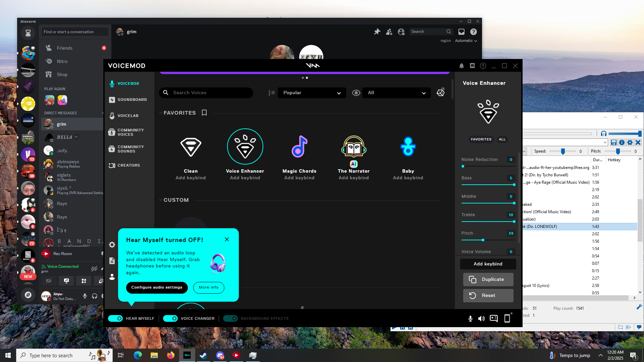Open the All filter dropdown

(396, 93)
